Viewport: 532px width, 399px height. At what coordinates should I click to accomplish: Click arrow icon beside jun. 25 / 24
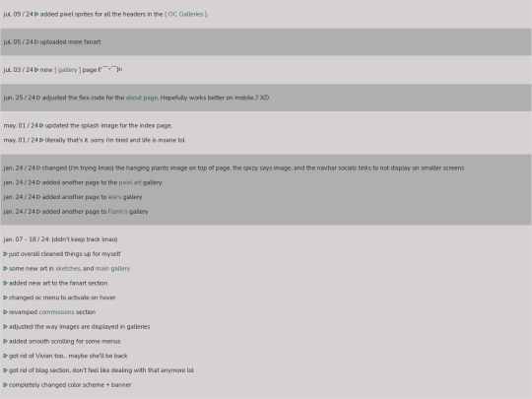tap(38, 98)
